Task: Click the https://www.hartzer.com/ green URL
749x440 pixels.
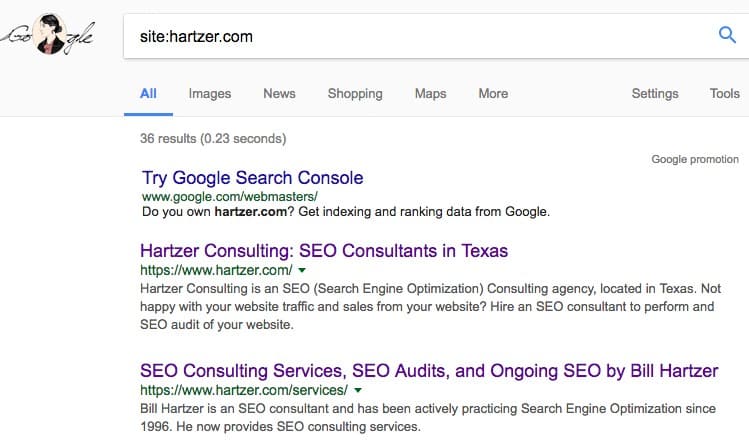Action: coord(216,270)
